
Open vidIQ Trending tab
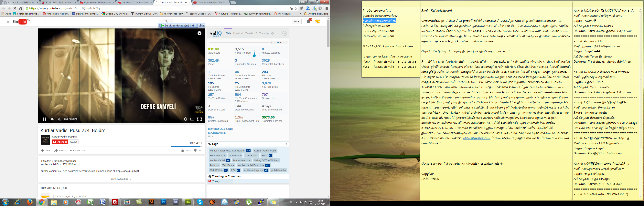pos(264,33)
